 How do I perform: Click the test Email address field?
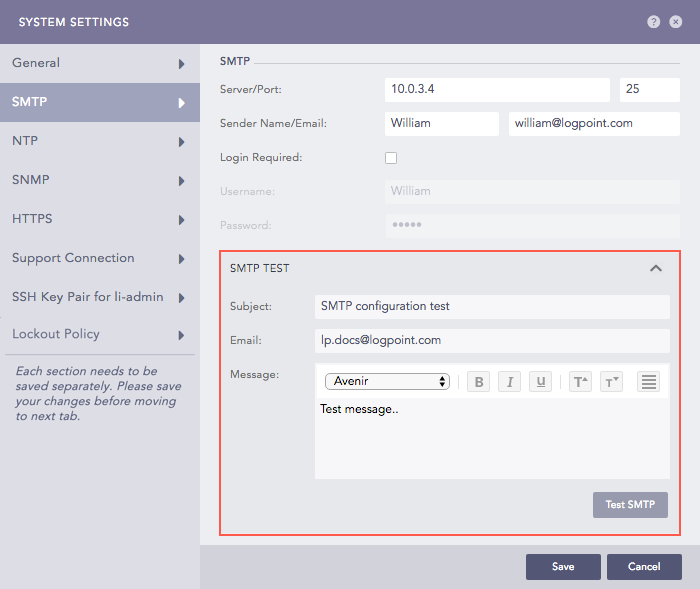pos(491,340)
